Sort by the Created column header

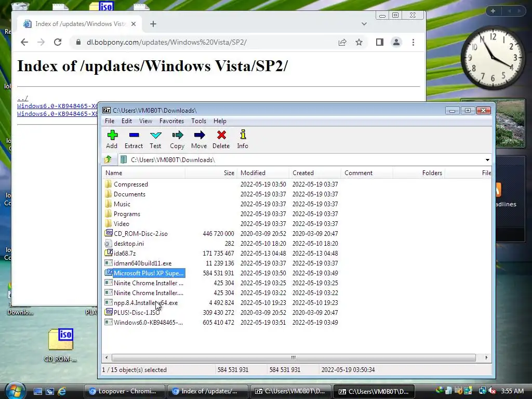coord(315,172)
